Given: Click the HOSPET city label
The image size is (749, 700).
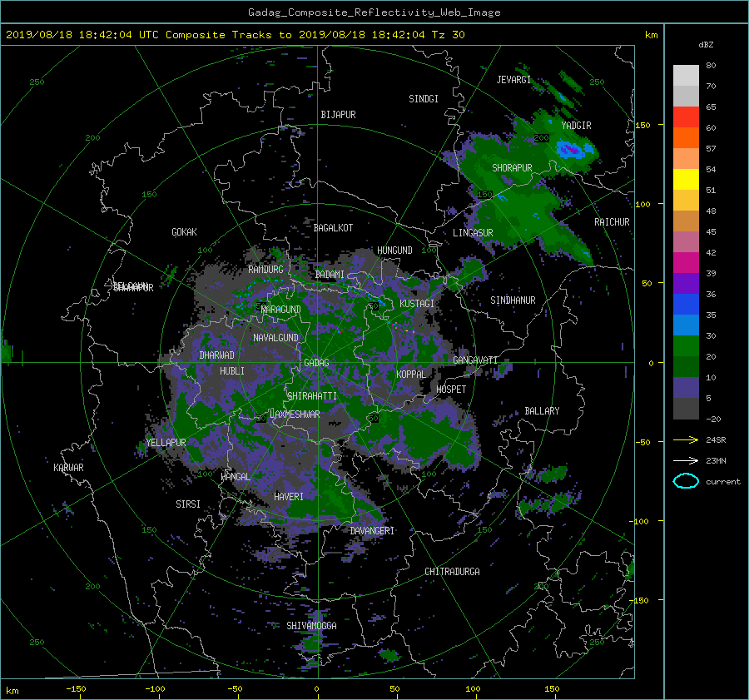Looking at the screenshot, I should point(451,390).
